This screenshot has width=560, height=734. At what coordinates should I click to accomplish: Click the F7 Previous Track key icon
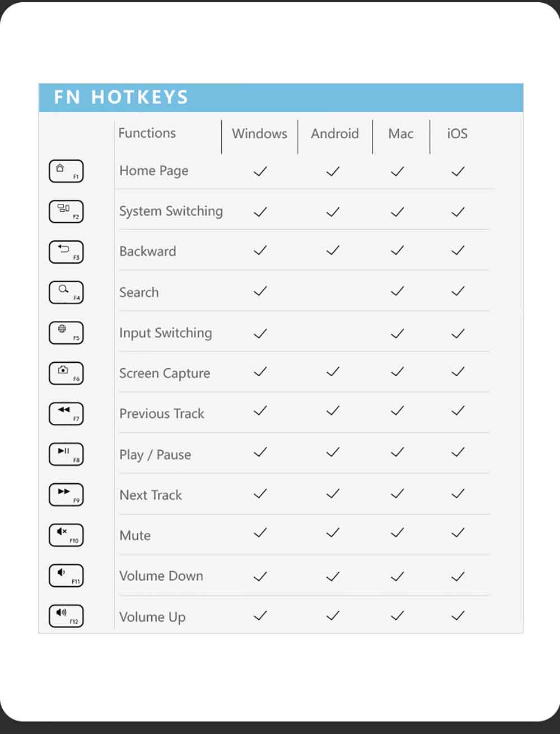[66, 414]
